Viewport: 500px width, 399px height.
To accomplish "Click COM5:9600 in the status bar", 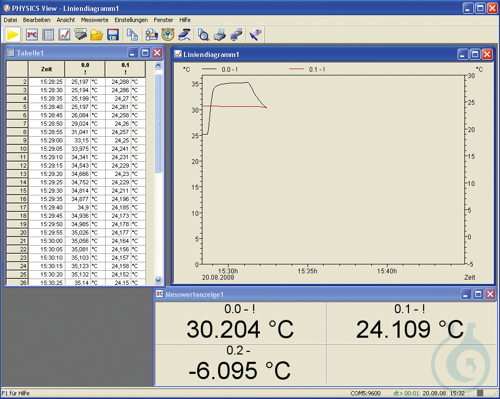I will pyautogui.click(x=365, y=393).
